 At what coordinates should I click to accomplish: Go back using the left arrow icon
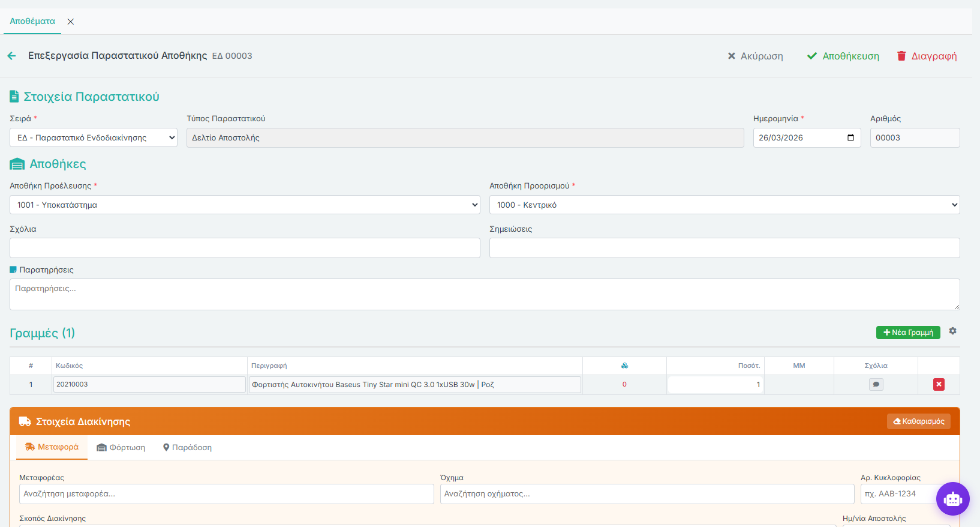11,56
